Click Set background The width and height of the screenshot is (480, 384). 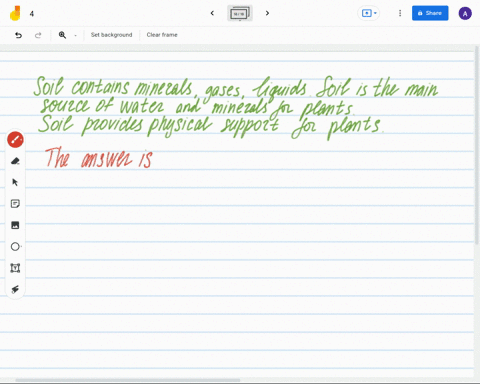[x=111, y=35]
